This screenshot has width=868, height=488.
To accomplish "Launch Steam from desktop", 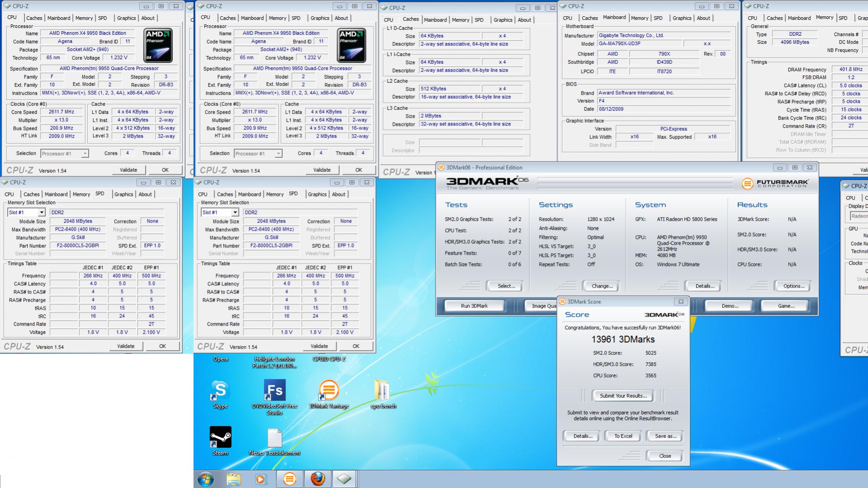I will click(x=220, y=437).
